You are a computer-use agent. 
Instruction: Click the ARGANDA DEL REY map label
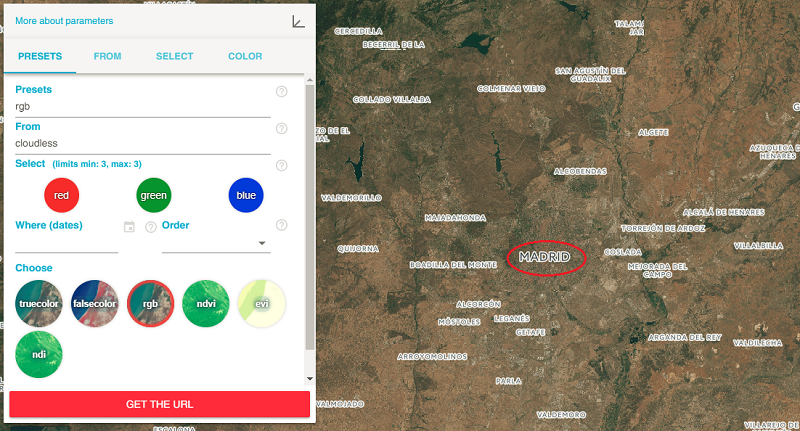[685, 338]
